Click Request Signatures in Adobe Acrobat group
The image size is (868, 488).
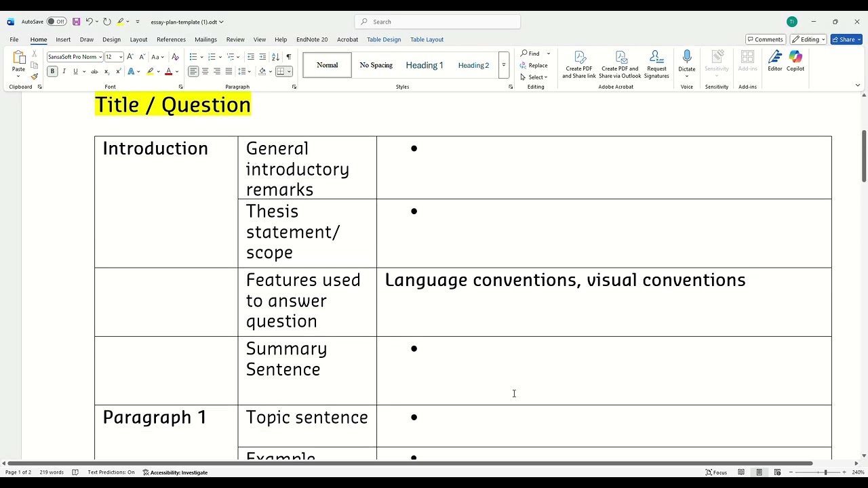pos(656,65)
